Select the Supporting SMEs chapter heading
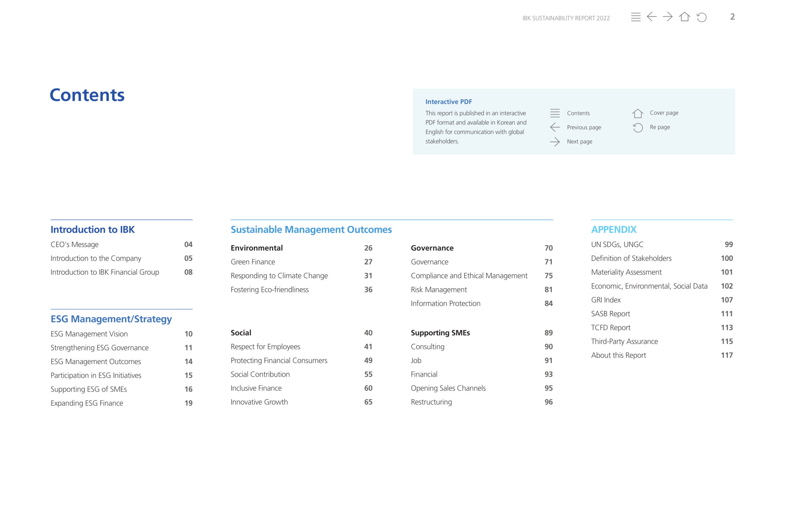Viewport: 786px width, 532px height. (x=440, y=333)
